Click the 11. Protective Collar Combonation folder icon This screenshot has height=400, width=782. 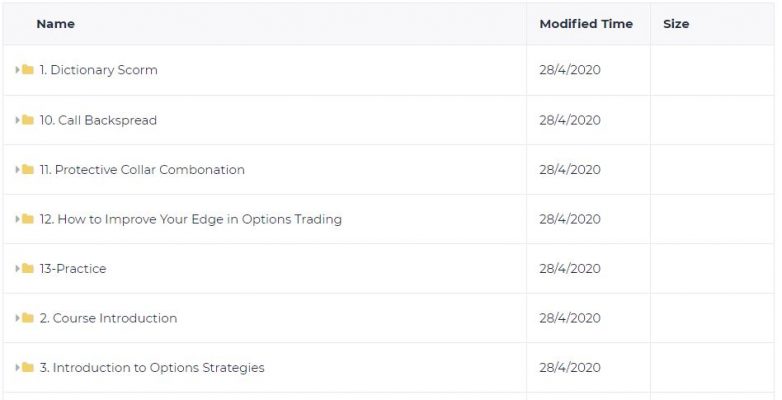(x=28, y=170)
